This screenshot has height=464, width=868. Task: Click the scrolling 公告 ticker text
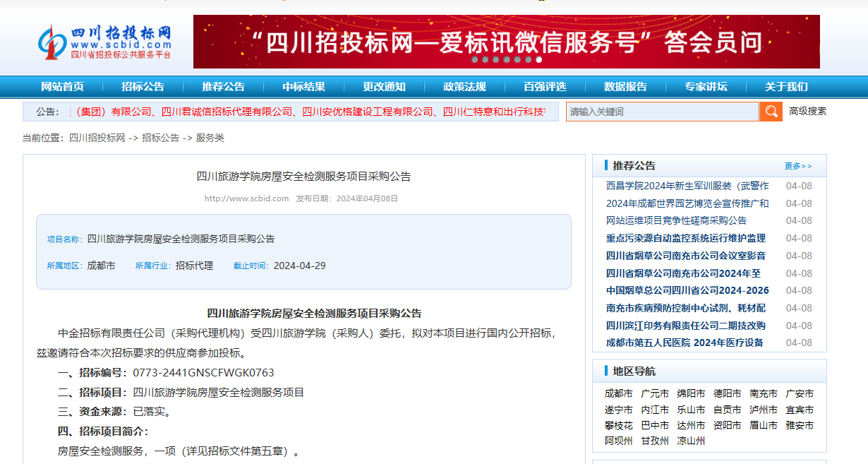(x=308, y=112)
